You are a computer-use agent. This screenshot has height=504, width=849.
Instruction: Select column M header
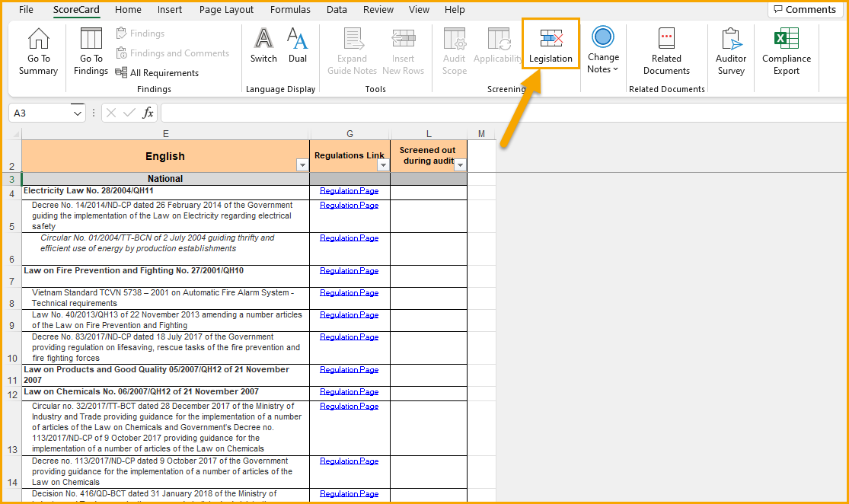click(481, 134)
